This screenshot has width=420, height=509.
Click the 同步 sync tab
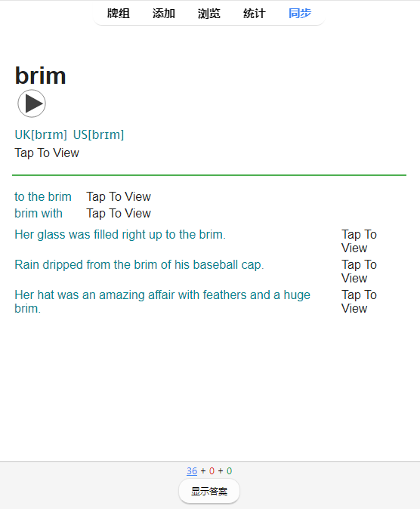point(300,14)
